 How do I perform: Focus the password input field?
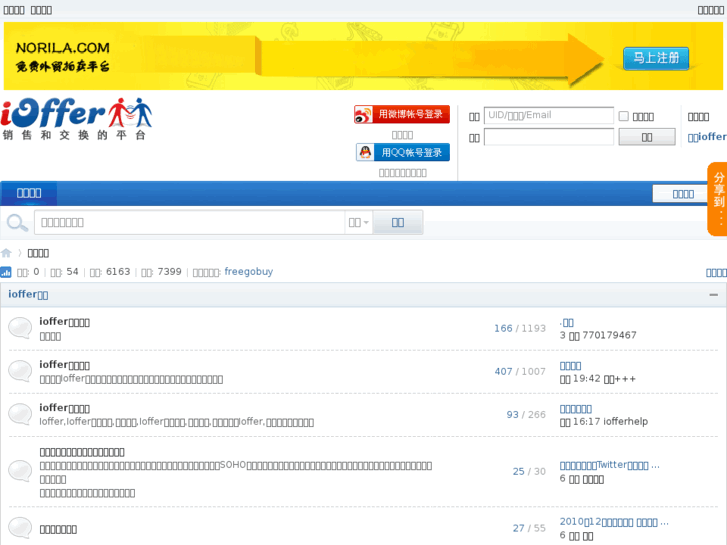[x=548, y=137]
